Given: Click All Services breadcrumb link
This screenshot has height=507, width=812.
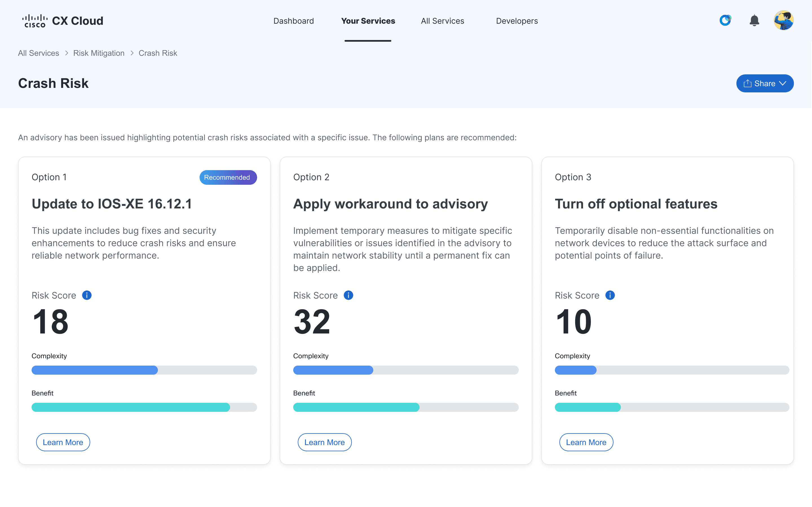Looking at the screenshot, I should click(38, 53).
